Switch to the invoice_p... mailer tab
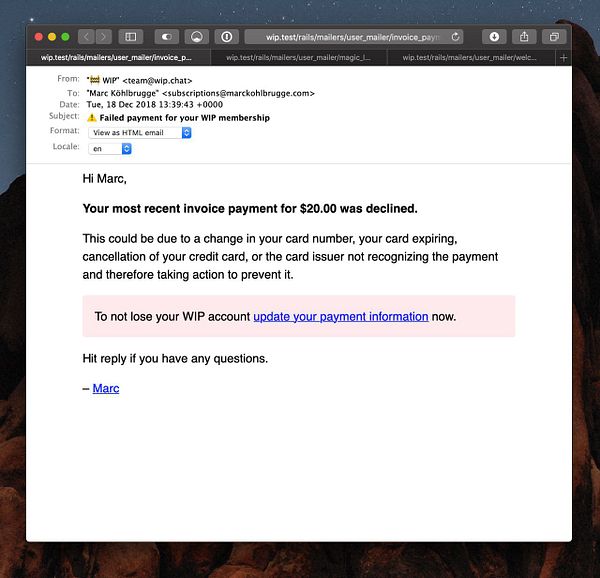The width and height of the screenshot is (600, 578). (118, 58)
